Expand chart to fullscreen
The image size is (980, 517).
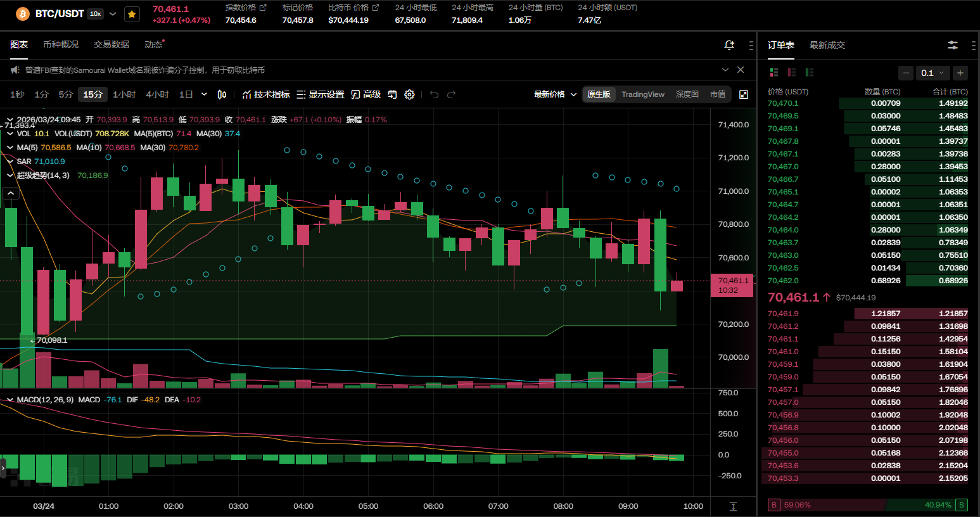tap(744, 94)
